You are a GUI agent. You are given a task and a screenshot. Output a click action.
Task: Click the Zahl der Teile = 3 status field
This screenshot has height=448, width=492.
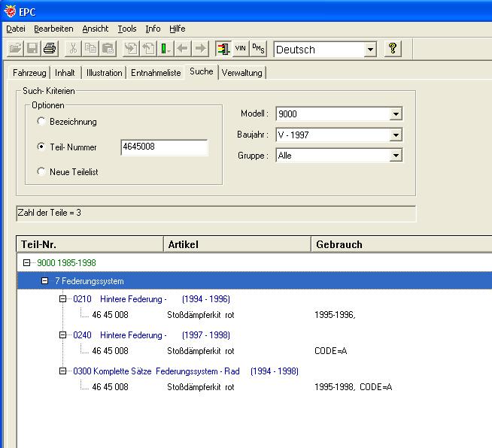point(216,213)
